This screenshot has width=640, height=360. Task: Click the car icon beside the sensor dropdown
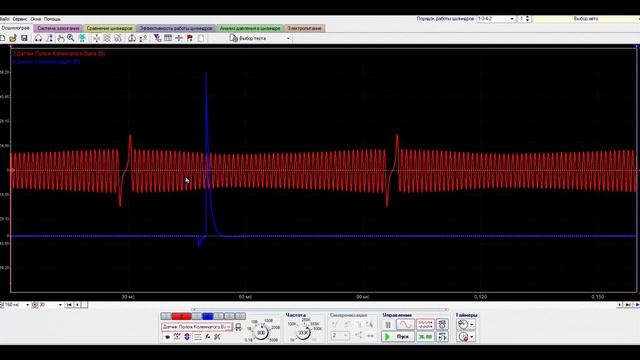[238, 327]
